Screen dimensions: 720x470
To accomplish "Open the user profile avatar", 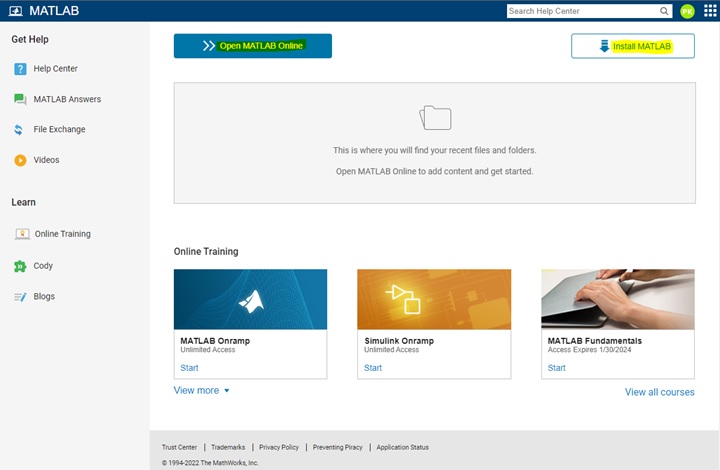I will pos(687,11).
